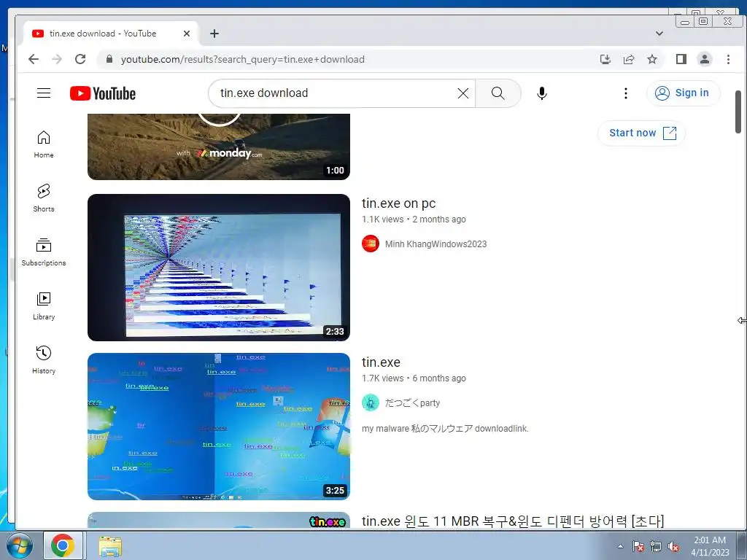
Task: Click the page vertical scrollbar thumb
Action: 738,112
